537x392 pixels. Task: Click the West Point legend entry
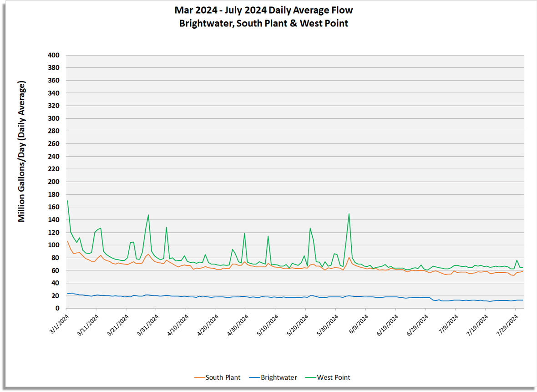click(x=327, y=377)
